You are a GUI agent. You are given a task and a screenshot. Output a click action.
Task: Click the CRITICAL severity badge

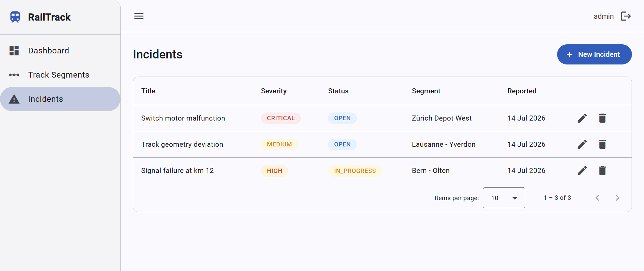[281, 118]
